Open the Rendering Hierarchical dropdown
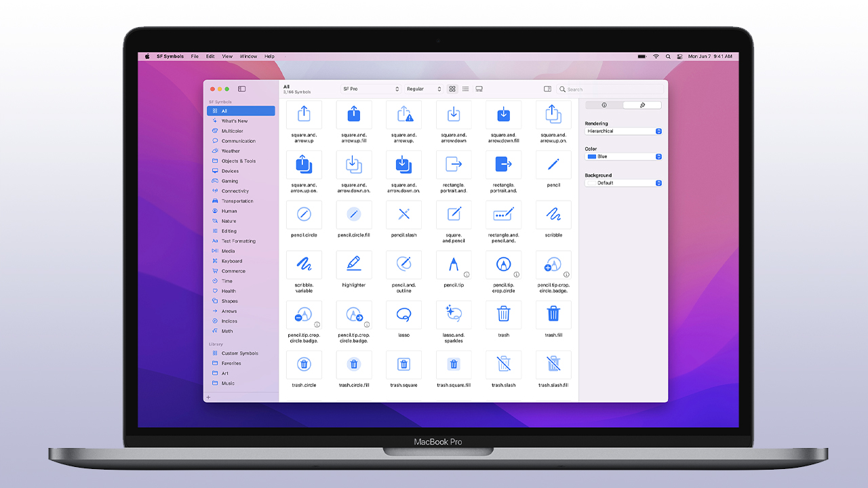868x488 pixels. click(623, 131)
